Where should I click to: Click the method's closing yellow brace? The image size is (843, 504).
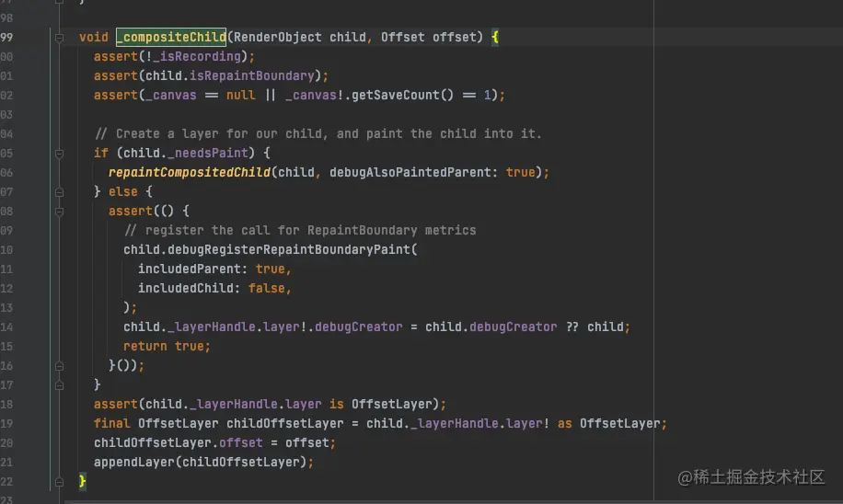point(82,480)
